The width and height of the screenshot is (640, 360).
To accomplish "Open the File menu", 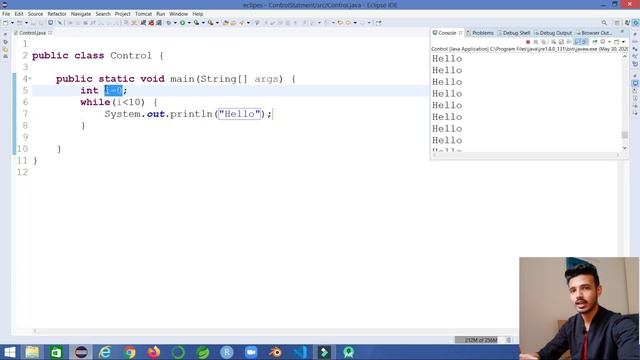I will tap(6, 14).
